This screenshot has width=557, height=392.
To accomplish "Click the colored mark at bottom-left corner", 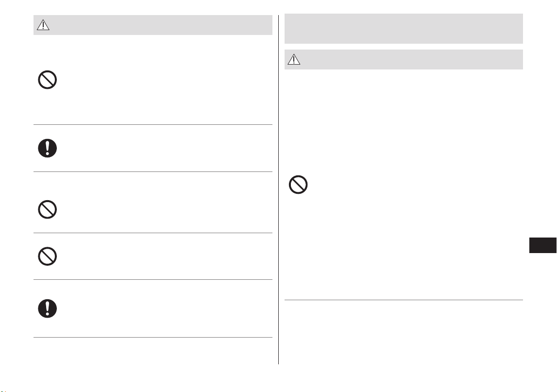I will pos(4,391).
